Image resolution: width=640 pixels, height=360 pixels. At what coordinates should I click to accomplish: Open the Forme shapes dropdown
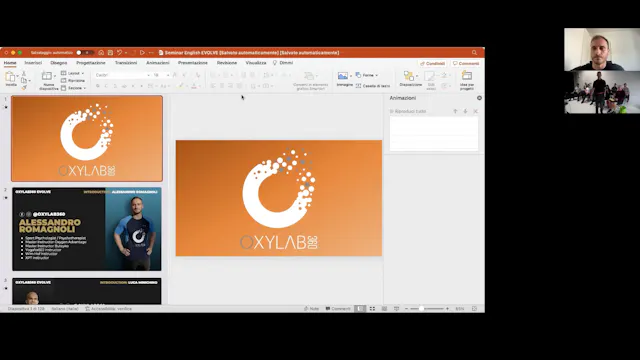click(367, 75)
